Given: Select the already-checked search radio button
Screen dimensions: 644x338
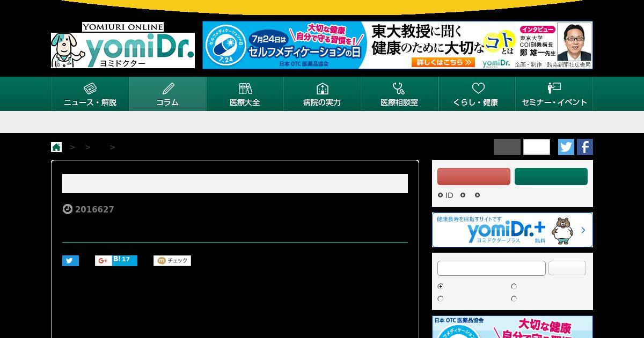Looking at the screenshot, I should (x=441, y=286).
